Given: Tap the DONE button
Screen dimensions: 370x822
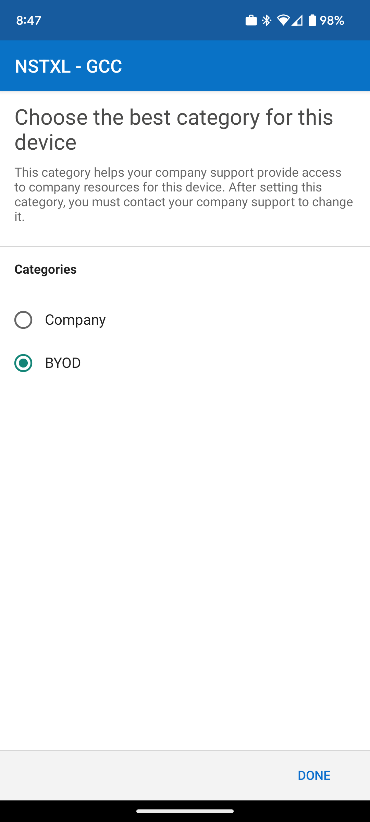Looking at the screenshot, I should tap(314, 775).
